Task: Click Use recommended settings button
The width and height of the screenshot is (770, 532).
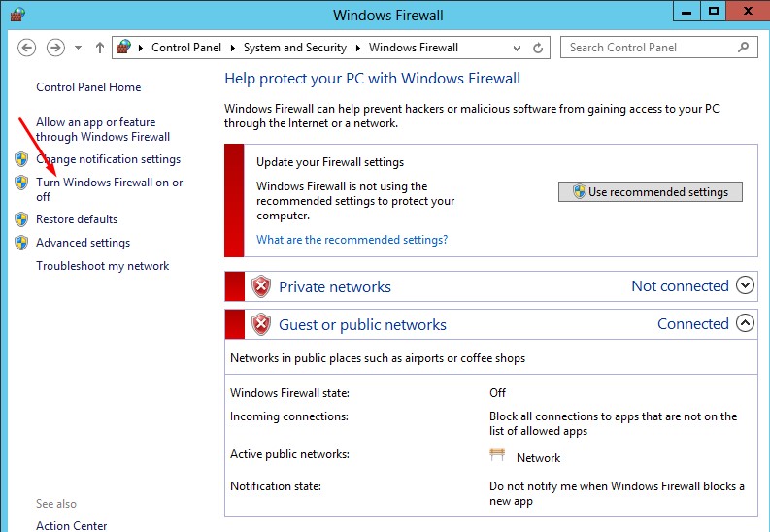Action: pyautogui.click(x=650, y=192)
